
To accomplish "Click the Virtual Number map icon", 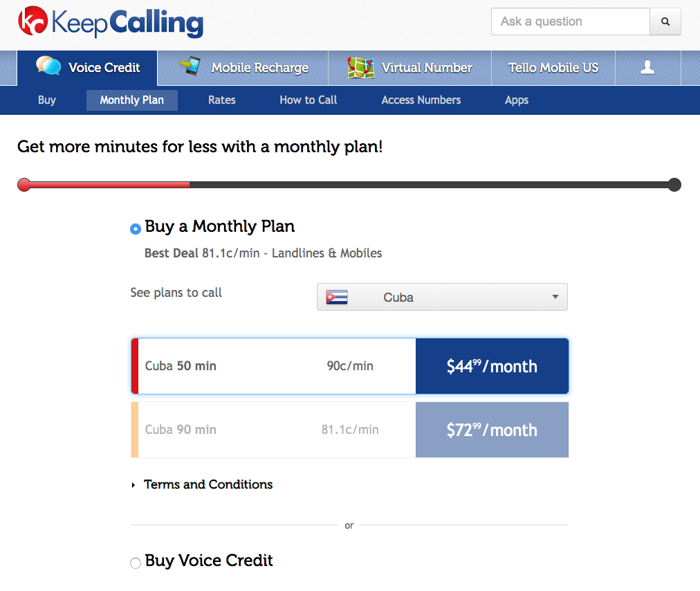I will [x=360, y=67].
